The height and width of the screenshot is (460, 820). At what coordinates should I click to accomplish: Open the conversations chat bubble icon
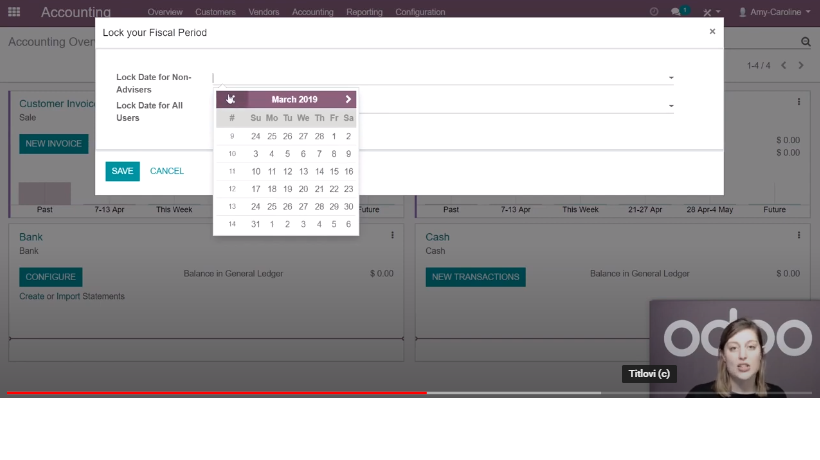click(676, 12)
